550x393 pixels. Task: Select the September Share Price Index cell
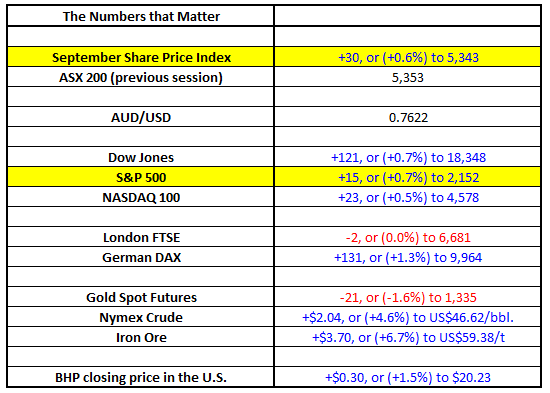[x=141, y=57]
